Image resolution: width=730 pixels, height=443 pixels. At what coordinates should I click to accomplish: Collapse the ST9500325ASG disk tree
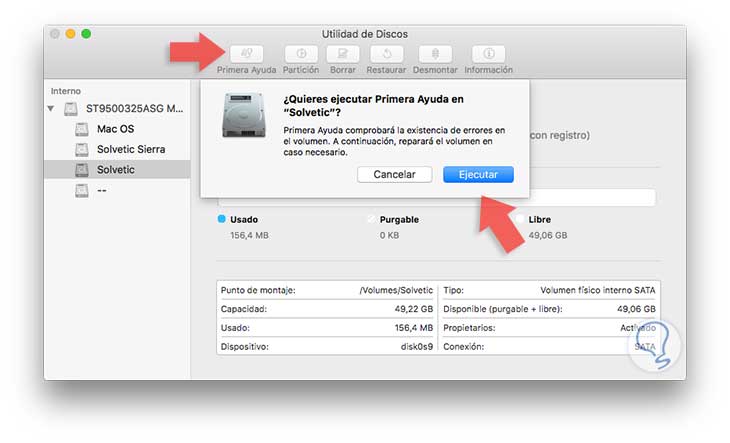coord(51,109)
